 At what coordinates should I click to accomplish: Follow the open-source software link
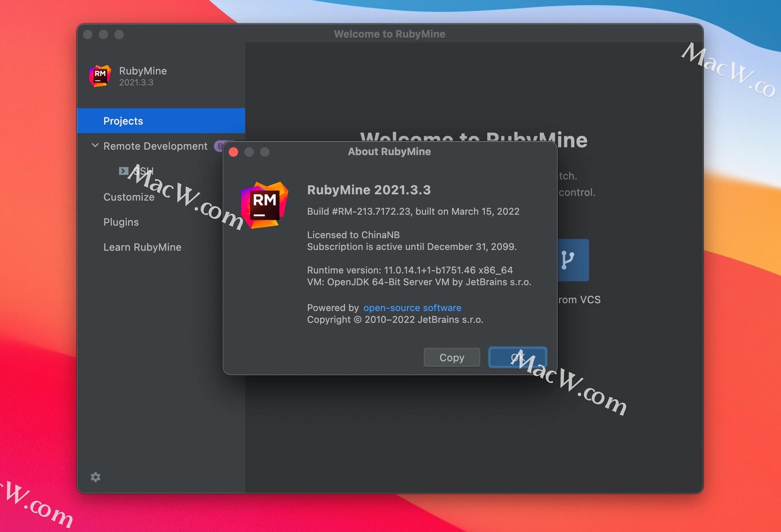point(412,308)
